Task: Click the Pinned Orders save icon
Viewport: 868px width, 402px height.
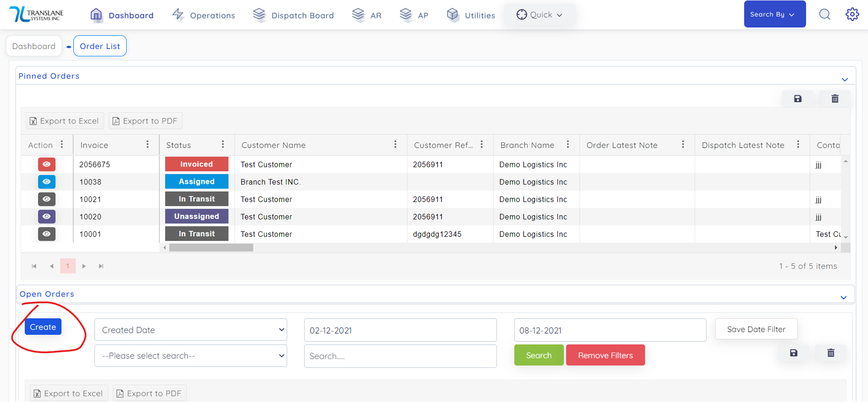Action: 798,99
